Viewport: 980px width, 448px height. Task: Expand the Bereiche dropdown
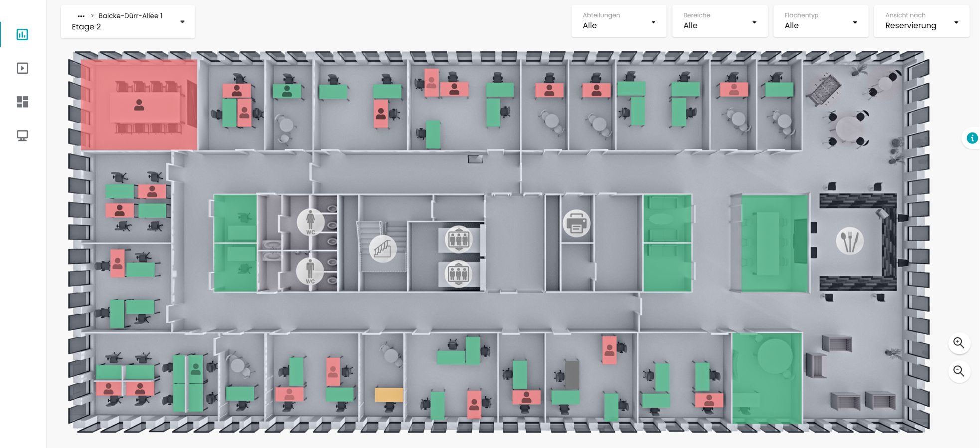point(719,21)
